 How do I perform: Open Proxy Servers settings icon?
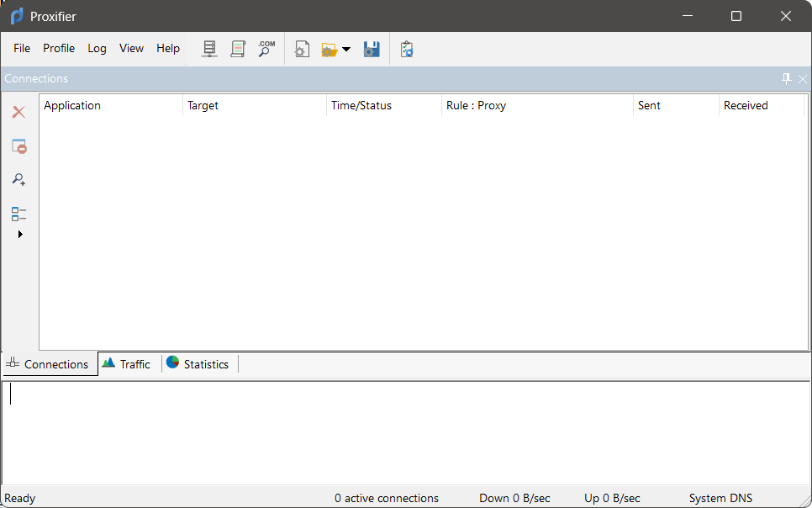(209, 49)
